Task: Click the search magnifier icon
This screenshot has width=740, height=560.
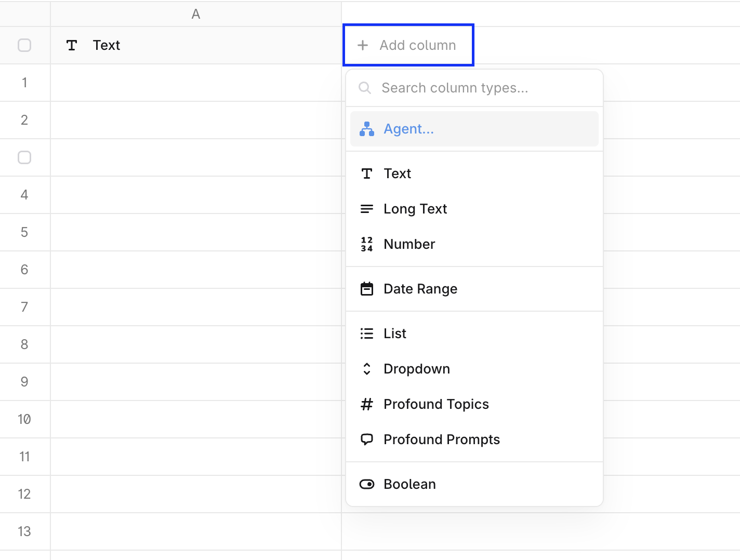Action: coord(365,88)
